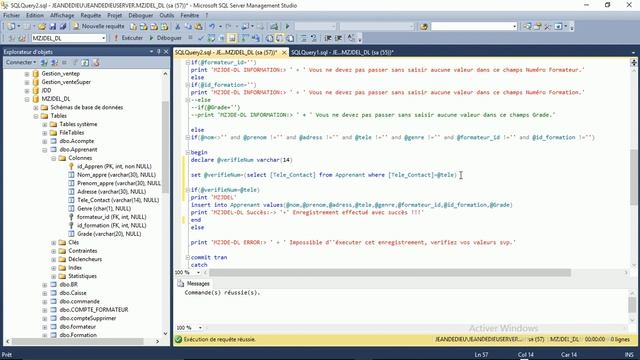This screenshot has width=640, height=360.
Task: Click the Cut scissors icon
Action: pos(178,27)
